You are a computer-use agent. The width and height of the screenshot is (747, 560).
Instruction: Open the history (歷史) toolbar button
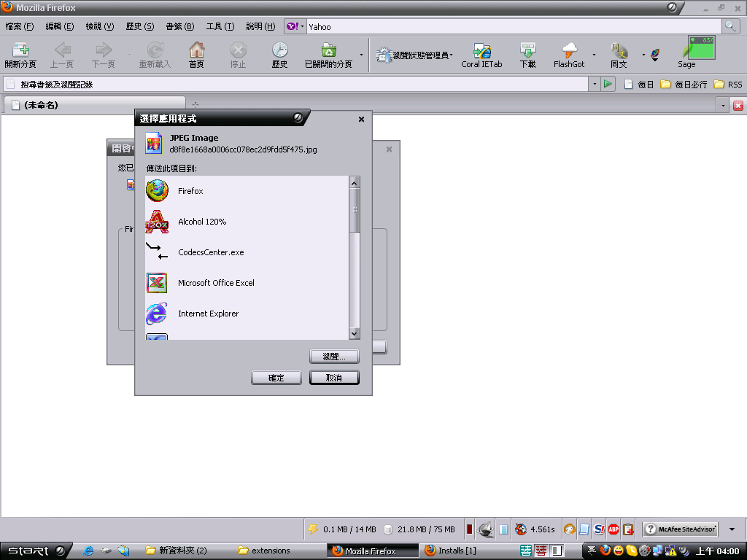tap(279, 55)
